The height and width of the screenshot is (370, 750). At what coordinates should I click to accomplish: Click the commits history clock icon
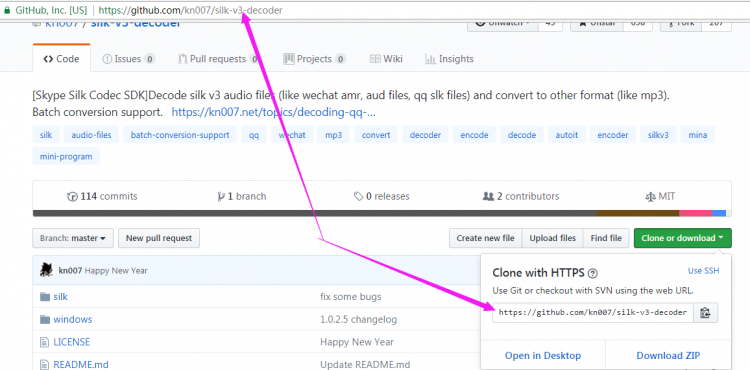coord(72,196)
